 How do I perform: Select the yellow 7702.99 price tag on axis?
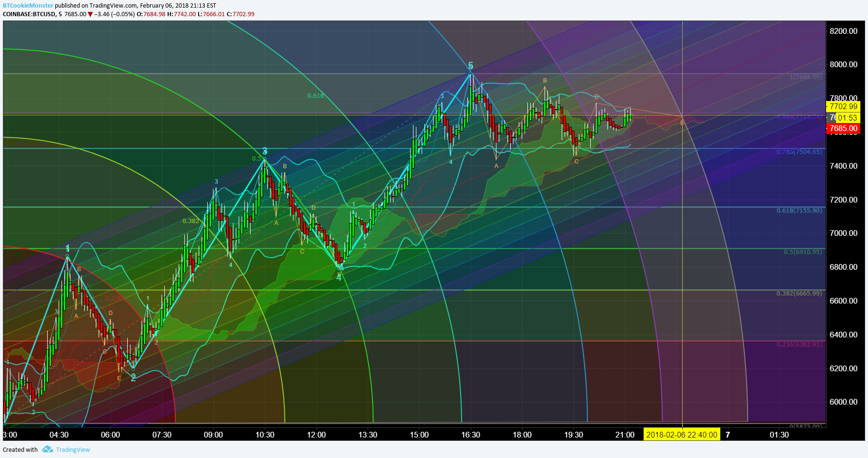tap(843, 106)
